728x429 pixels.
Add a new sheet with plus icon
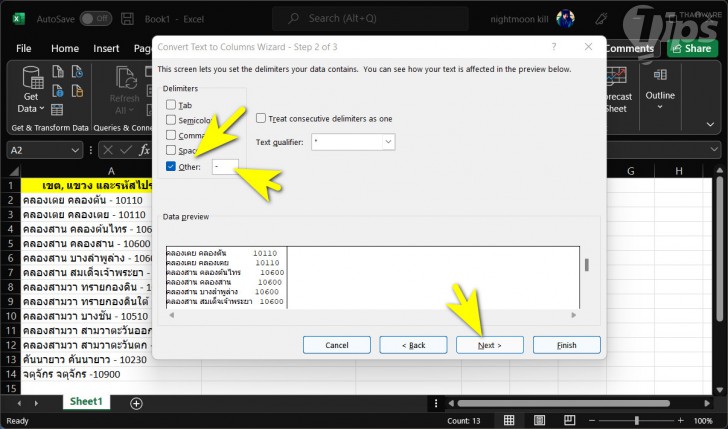coord(136,403)
